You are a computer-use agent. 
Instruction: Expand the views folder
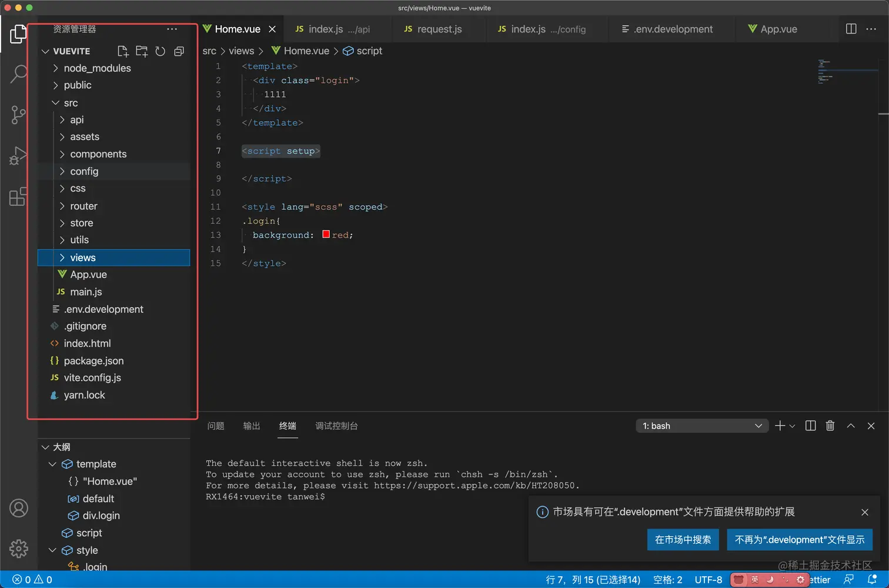[113, 258]
